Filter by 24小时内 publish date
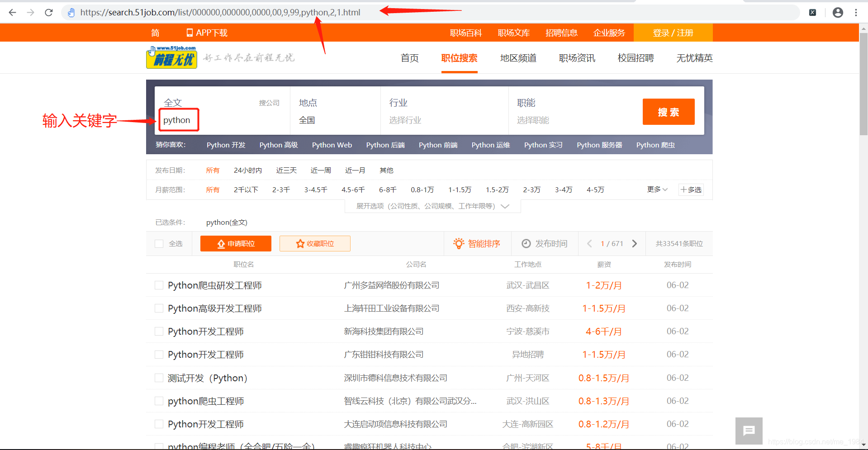Screen dimensions: 868x450 (x=248, y=171)
